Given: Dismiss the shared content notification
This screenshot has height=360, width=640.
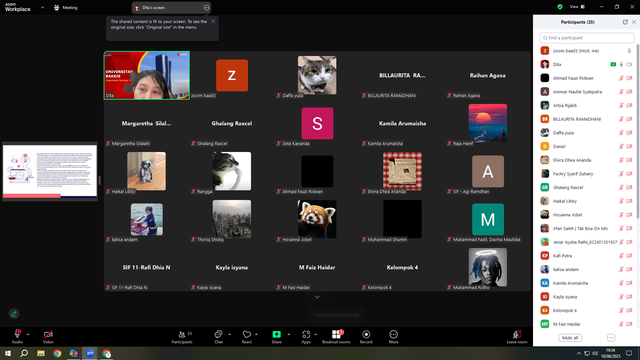Looking at the screenshot, I should click(213, 21).
